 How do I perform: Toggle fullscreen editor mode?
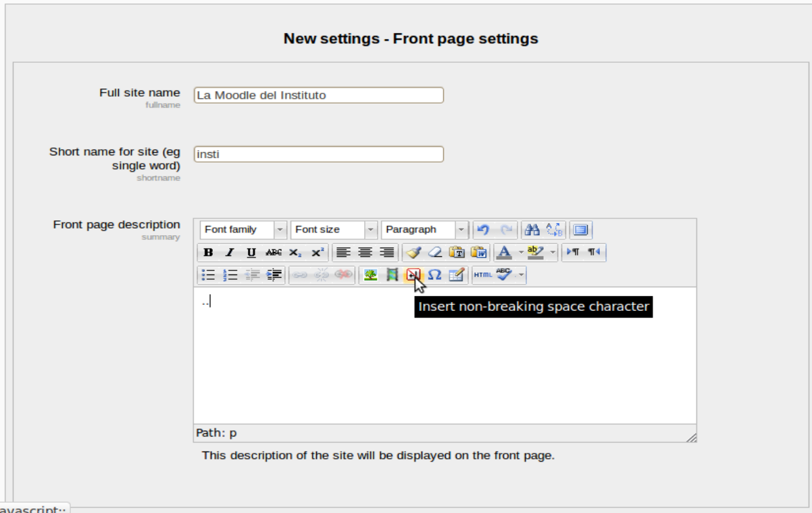(580, 230)
